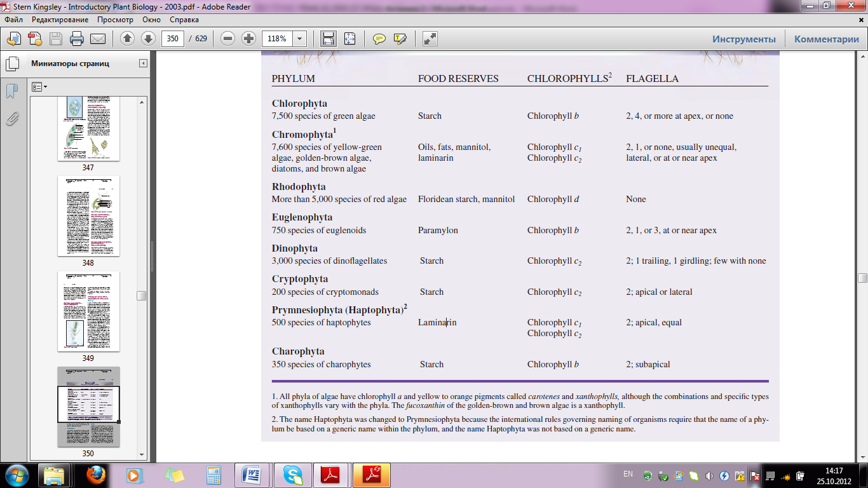Go to next page arrow button

tap(148, 39)
